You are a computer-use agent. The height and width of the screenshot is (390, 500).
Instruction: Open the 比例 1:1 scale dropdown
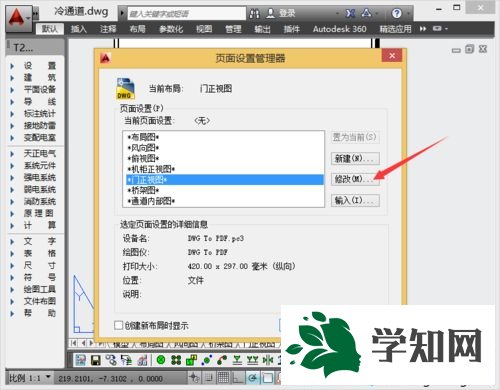point(48,377)
